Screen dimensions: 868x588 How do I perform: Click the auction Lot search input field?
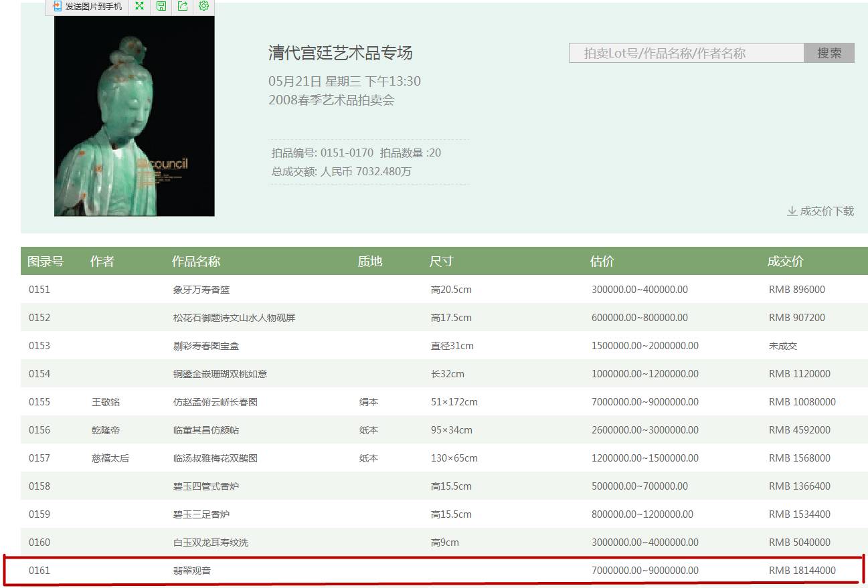tap(685, 52)
